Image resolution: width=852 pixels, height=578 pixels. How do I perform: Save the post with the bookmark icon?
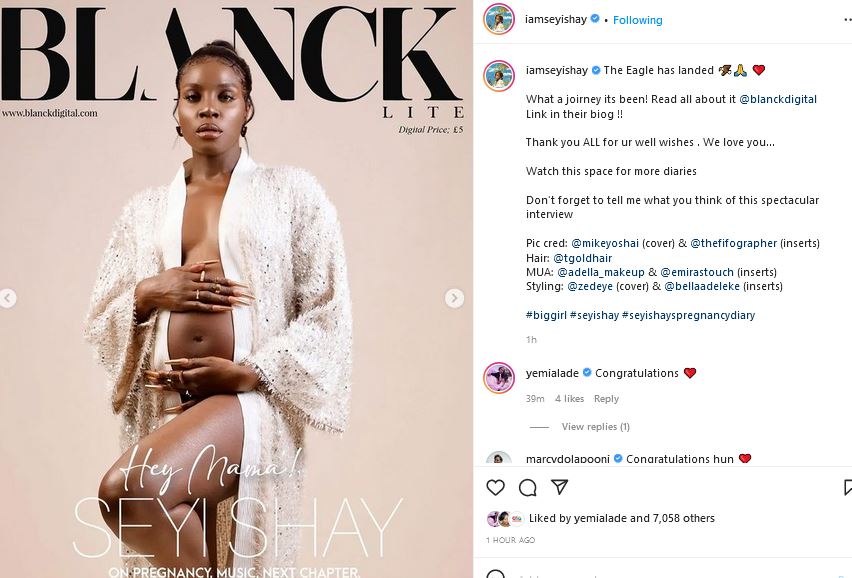[x=848, y=487]
